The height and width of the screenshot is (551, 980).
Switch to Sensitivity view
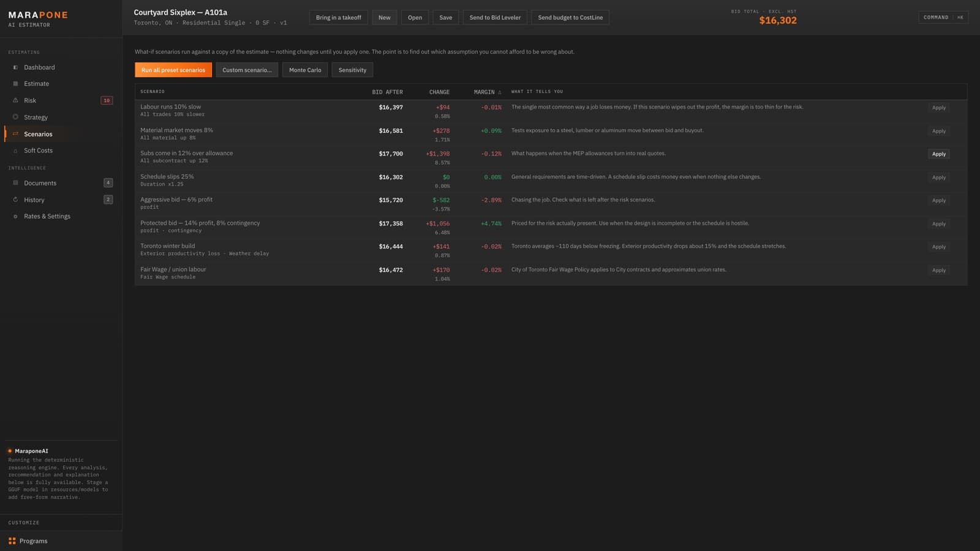[352, 70]
